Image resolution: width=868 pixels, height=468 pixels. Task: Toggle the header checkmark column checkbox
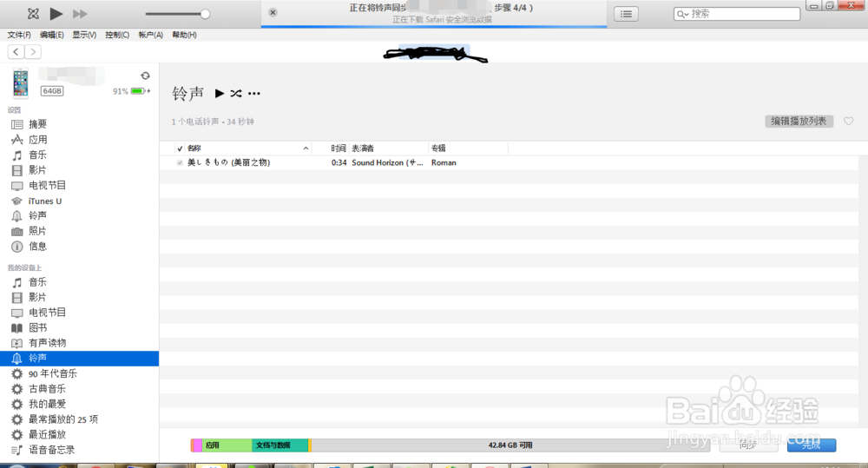(x=180, y=148)
